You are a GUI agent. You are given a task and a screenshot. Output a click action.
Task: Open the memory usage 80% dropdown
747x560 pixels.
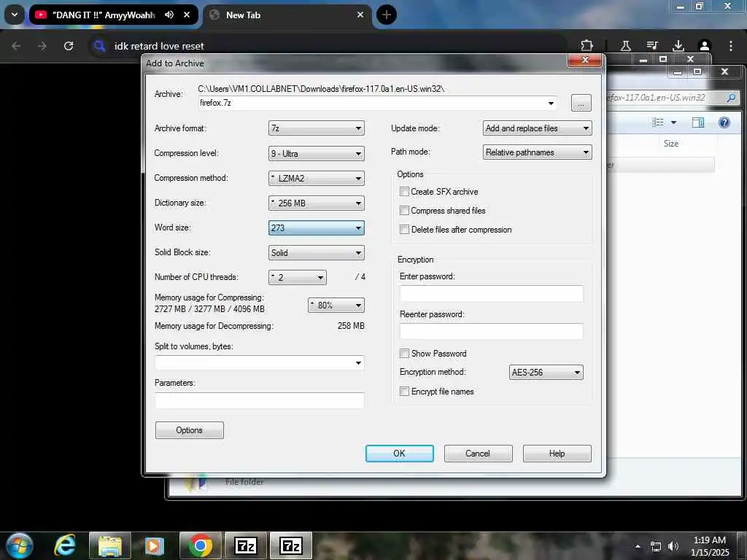[336, 305]
